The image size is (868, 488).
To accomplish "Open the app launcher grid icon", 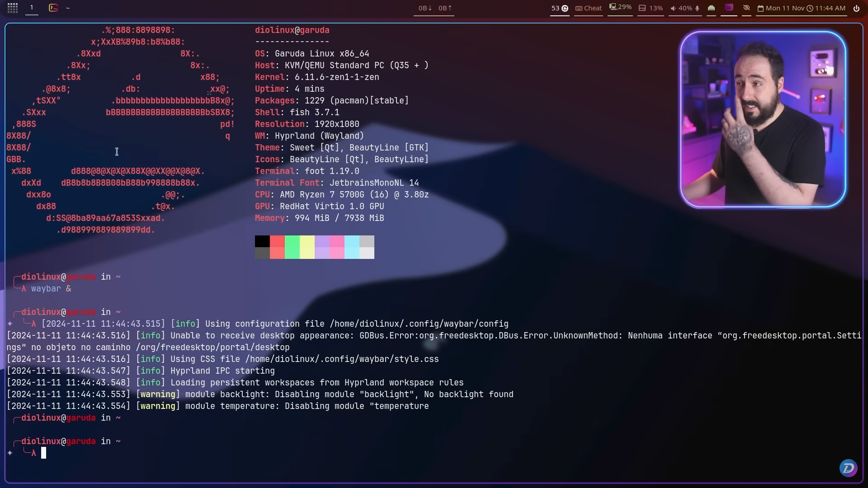I will (12, 8).
